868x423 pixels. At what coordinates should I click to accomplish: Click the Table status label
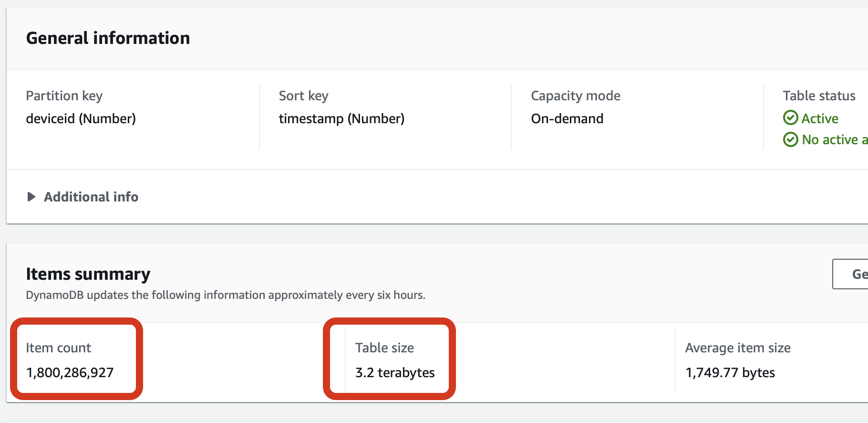click(819, 95)
